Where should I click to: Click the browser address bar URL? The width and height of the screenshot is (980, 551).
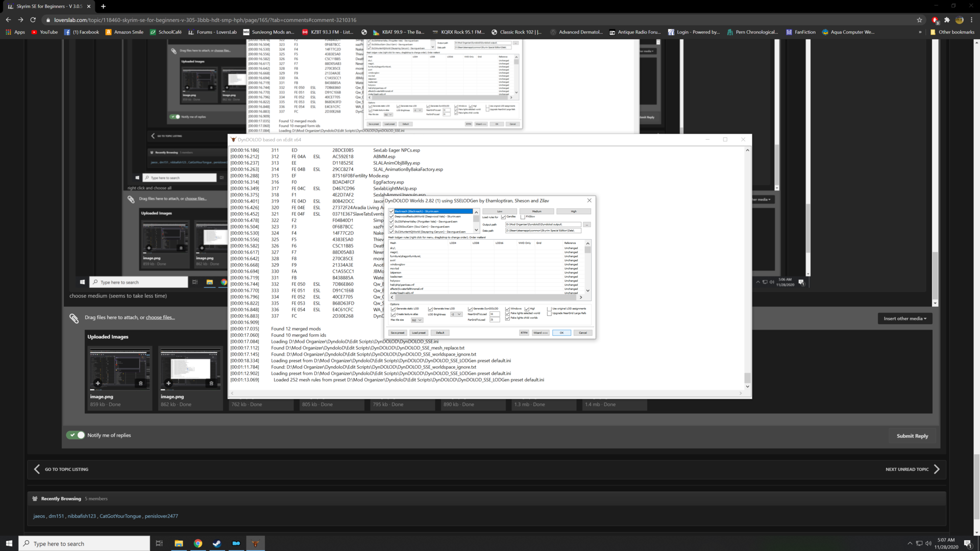pyautogui.click(x=205, y=20)
